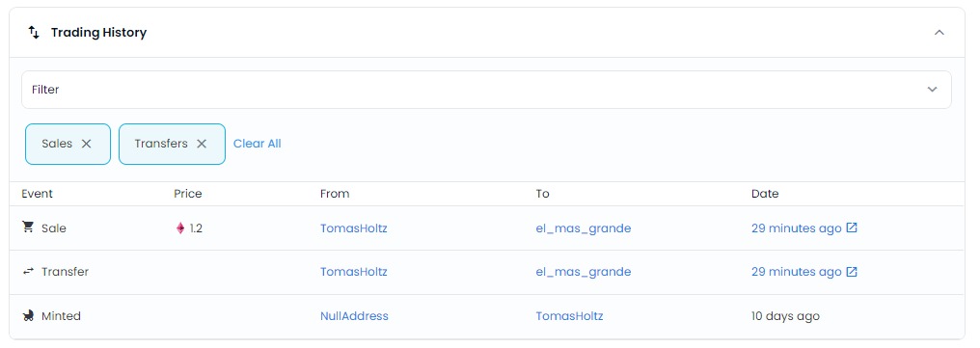Select the Transfers filter chip

coord(172,145)
